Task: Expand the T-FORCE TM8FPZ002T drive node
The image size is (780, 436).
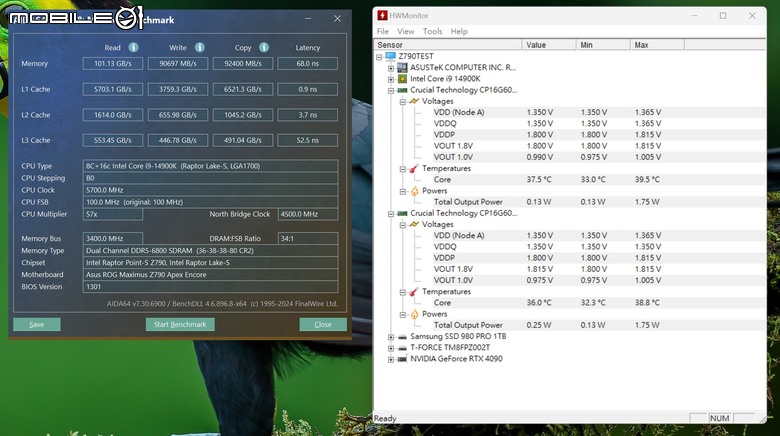Action: [x=390, y=347]
